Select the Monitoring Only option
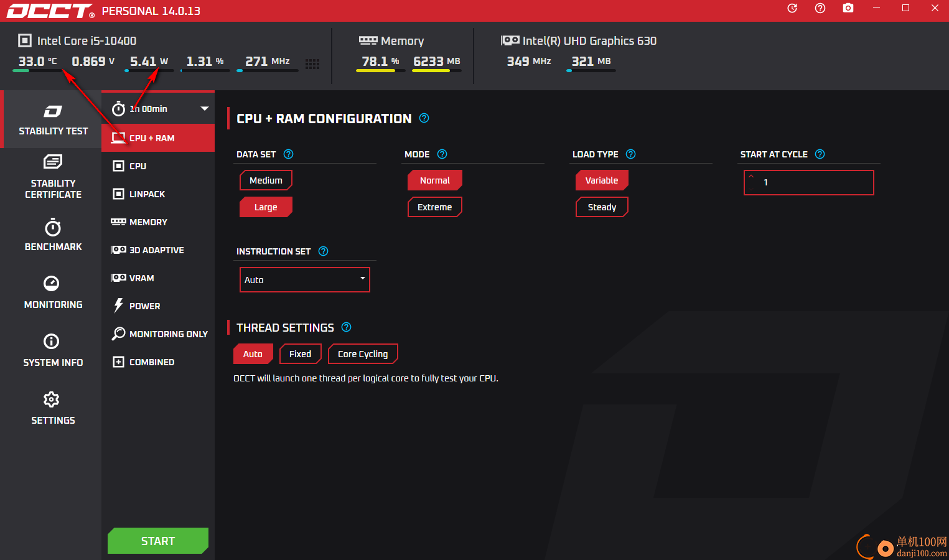The width and height of the screenshot is (949, 560). pos(158,334)
